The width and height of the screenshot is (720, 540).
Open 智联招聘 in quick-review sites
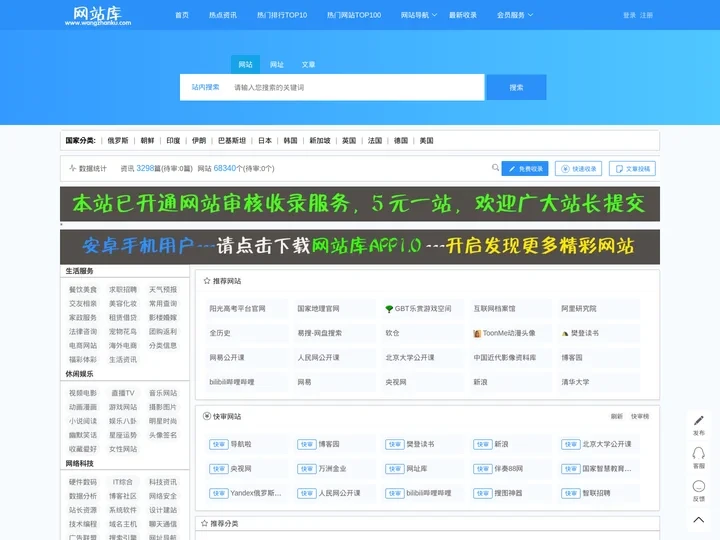click(x=596, y=493)
